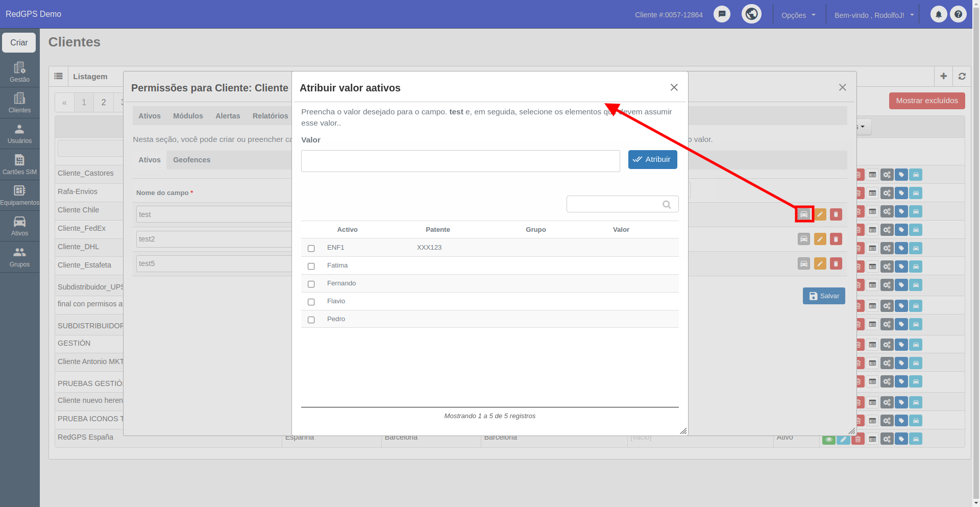980x507 pixels.
Task: Open the Gestão sidebar section
Action: pyautogui.click(x=19, y=72)
